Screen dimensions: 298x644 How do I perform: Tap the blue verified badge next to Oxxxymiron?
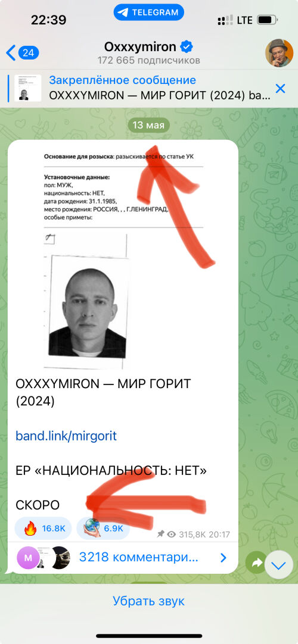pyautogui.click(x=187, y=46)
